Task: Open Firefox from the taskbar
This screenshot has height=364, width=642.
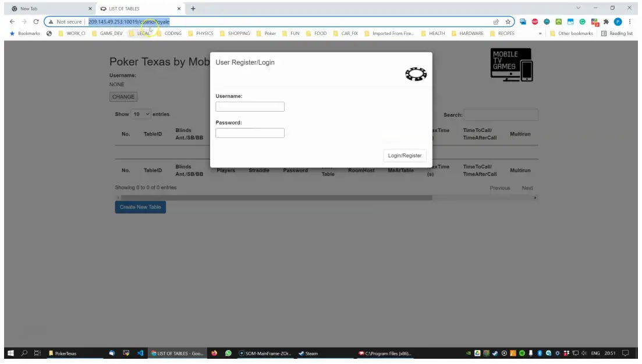Action: [214, 353]
